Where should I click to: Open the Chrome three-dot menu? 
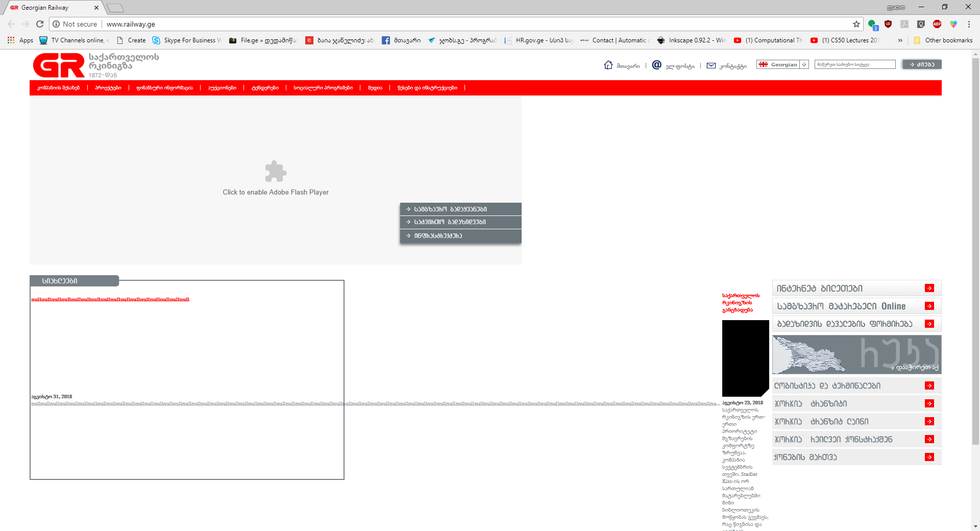[x=969, y=24]
